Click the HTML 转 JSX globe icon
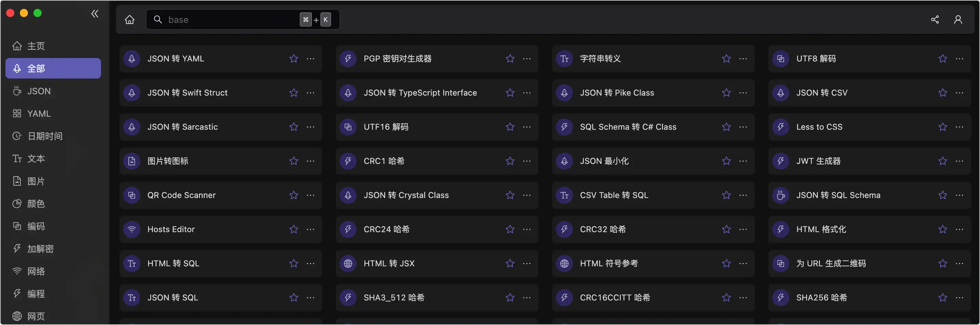The height and width of the screenshot is (325, 980). click(348, 263)
